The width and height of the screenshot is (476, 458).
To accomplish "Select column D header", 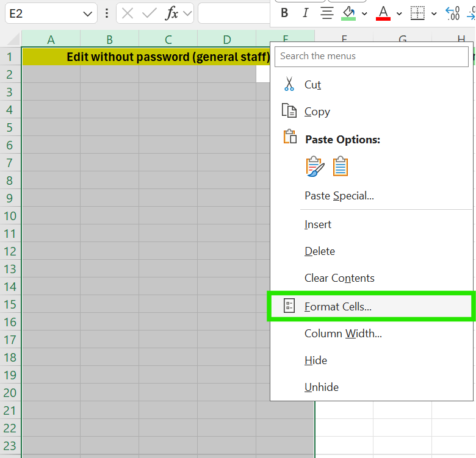I will point(227,39).
